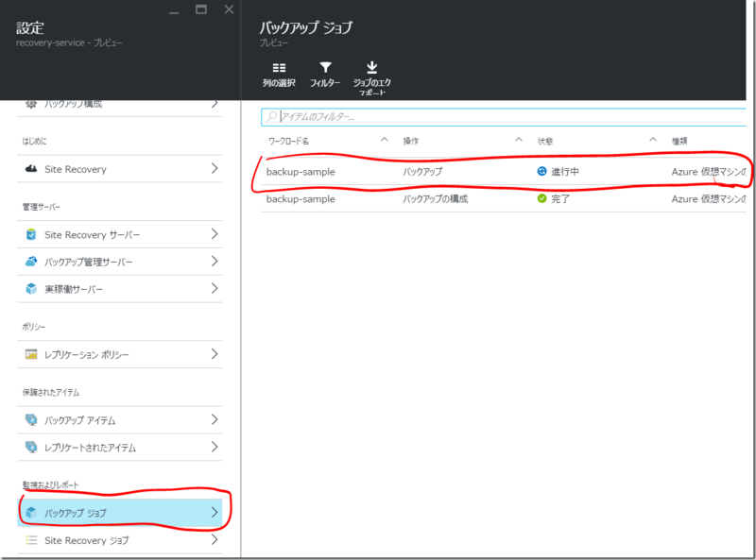Open Site Recovery under はじめに
Image resolution: width=756 pixels, height=560 pixels.
[x=120, y=169]
